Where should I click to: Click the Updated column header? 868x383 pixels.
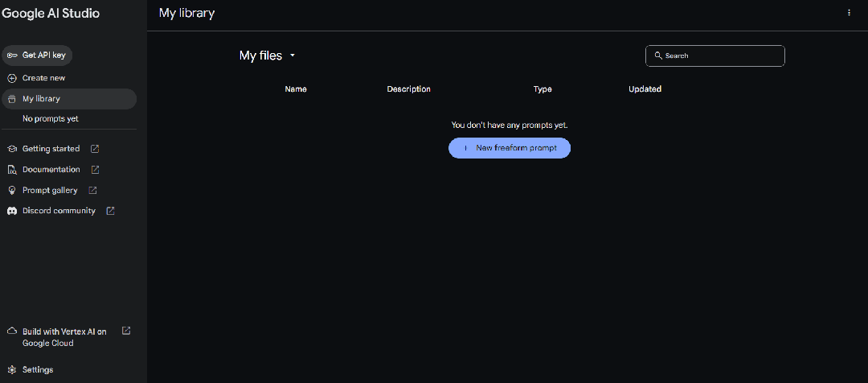645,89
